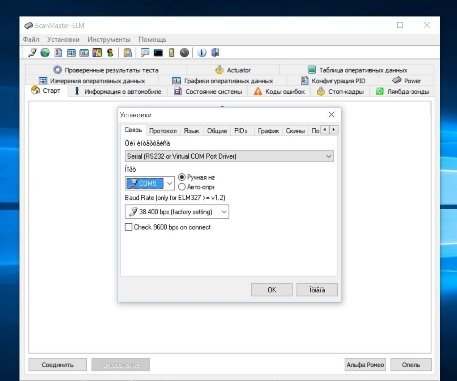457x381 pixels.
Task: Open the Actuator tab
Action: (x=233, y=70)
